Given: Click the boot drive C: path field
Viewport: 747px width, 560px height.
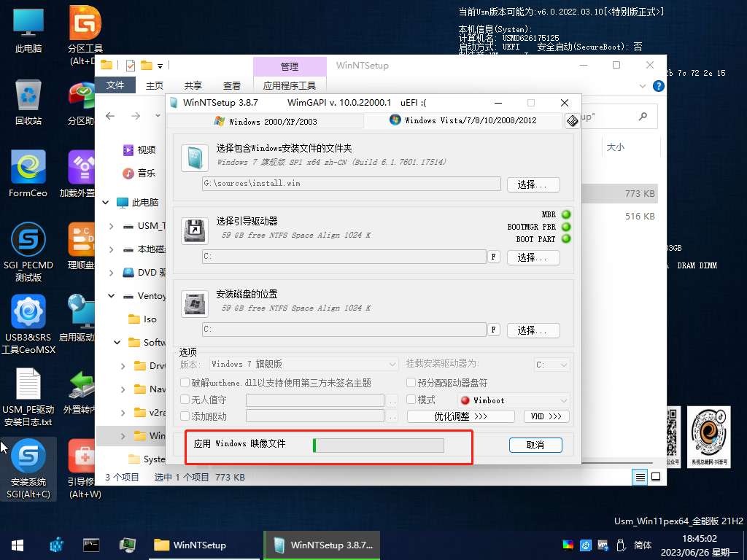Looking at the screenshot, I should pos(344,256).
